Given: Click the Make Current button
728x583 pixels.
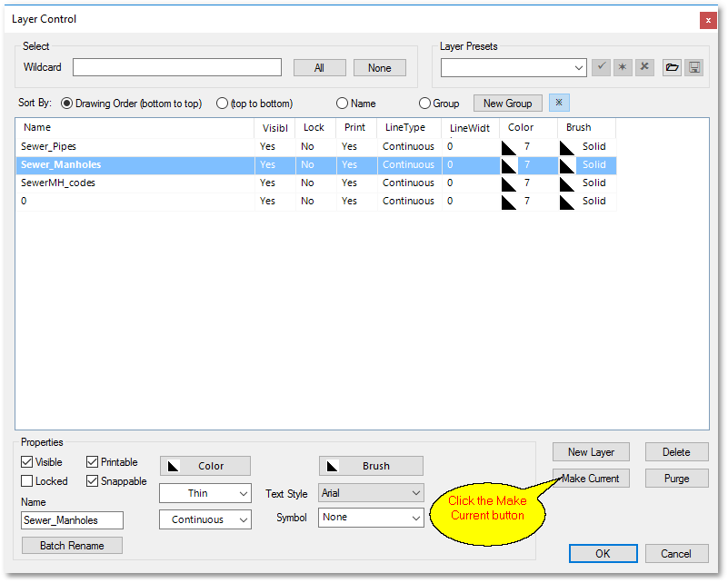Looking at the screenshot, I should click(x=591, y=479).
